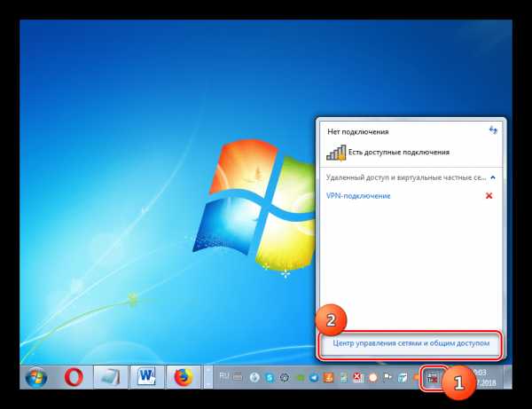
Task: Click the Telegram tray icon
Action: (x=314, y=377)
